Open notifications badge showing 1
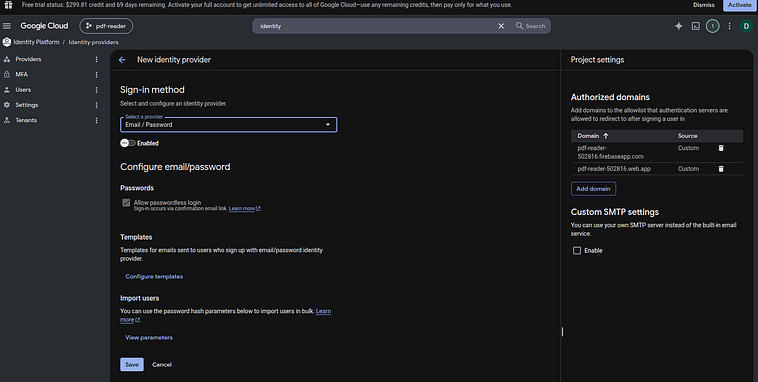 pos(713,26)
